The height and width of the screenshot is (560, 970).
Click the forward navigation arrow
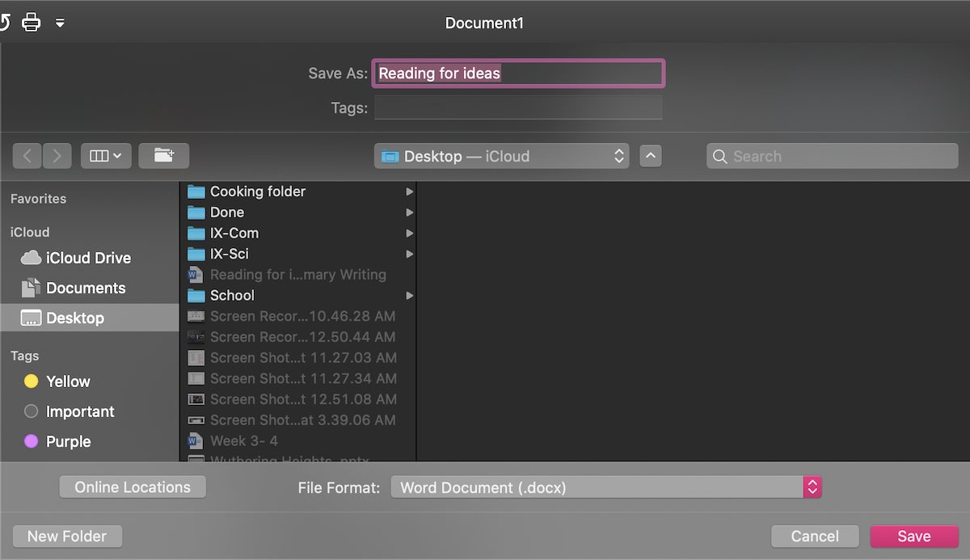pos(57,156)
